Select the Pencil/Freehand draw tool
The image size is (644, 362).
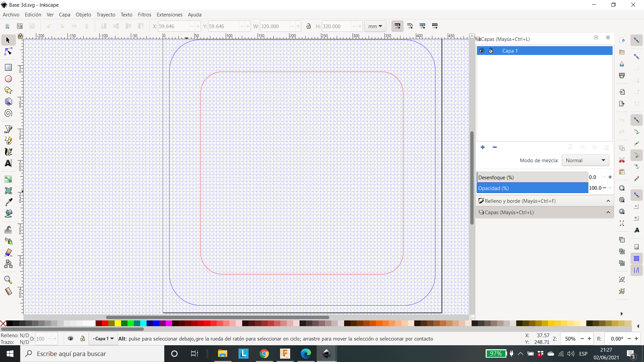click(x=8, y=140)
